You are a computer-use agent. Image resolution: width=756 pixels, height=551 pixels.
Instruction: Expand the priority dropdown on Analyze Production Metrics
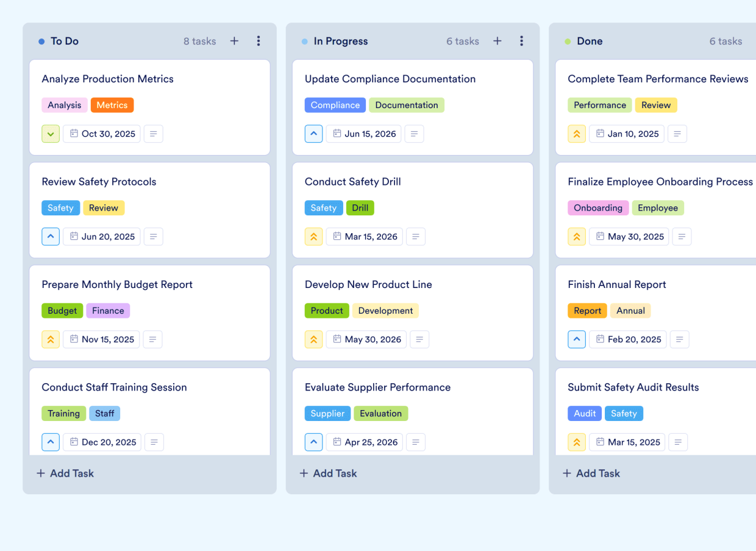point(51,134)
